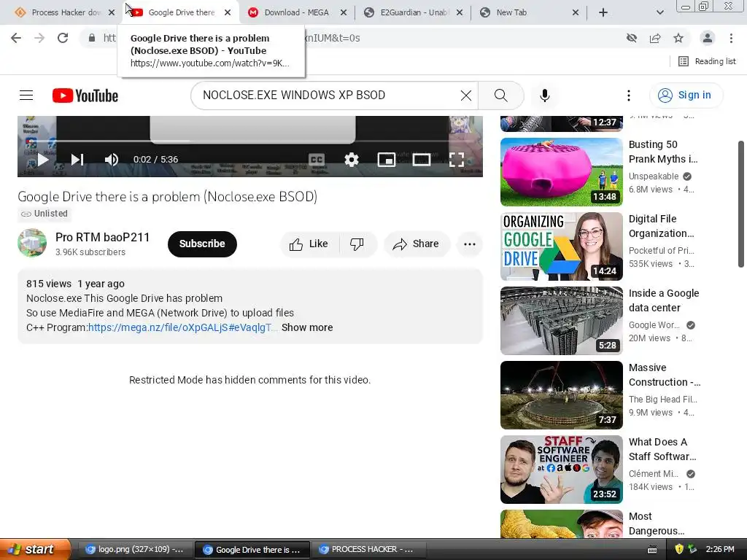Close the Google Drive YouTube tab
This screenshot has height=560, width=747.
click(x=228, y=12)
